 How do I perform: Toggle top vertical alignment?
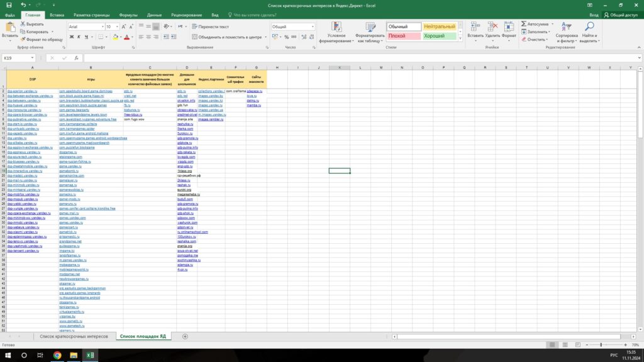pyautogui.click(x=141, y=26)
